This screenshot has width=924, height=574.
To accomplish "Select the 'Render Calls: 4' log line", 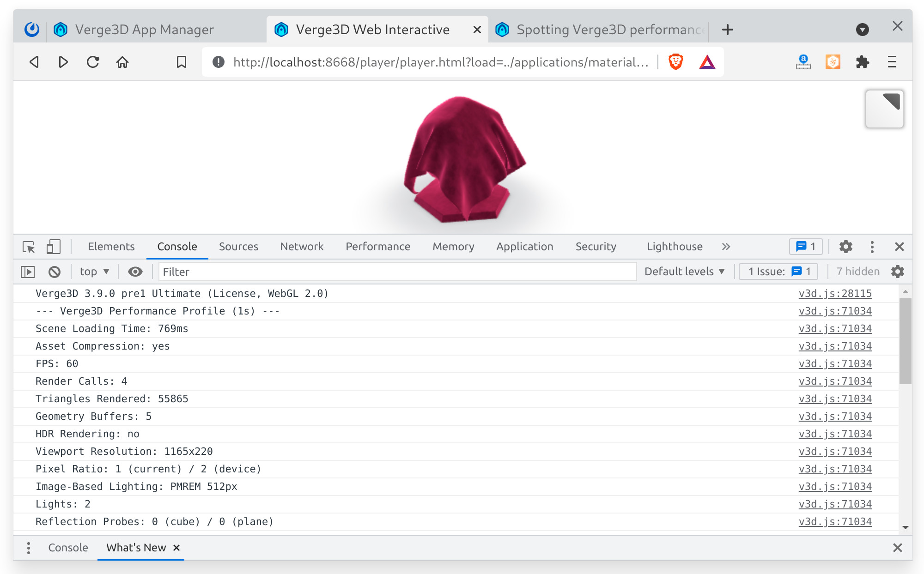I will (x=81, y=381).
